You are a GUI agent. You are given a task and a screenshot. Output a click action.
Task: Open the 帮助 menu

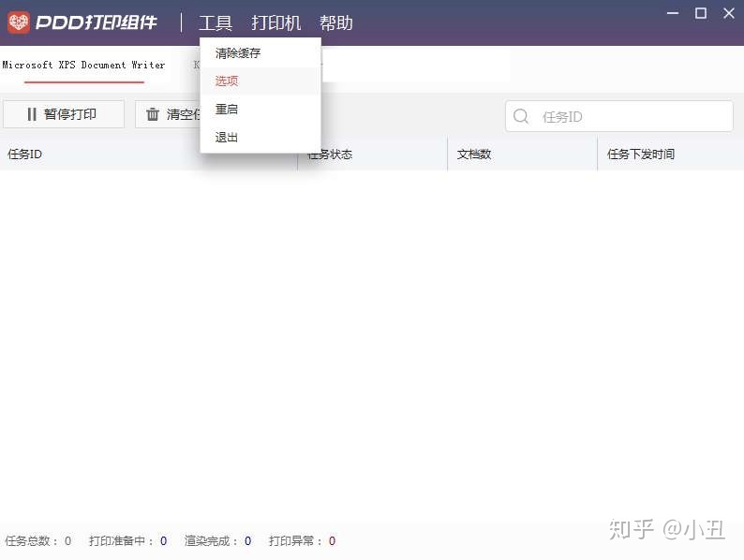(x=336, y=22)
